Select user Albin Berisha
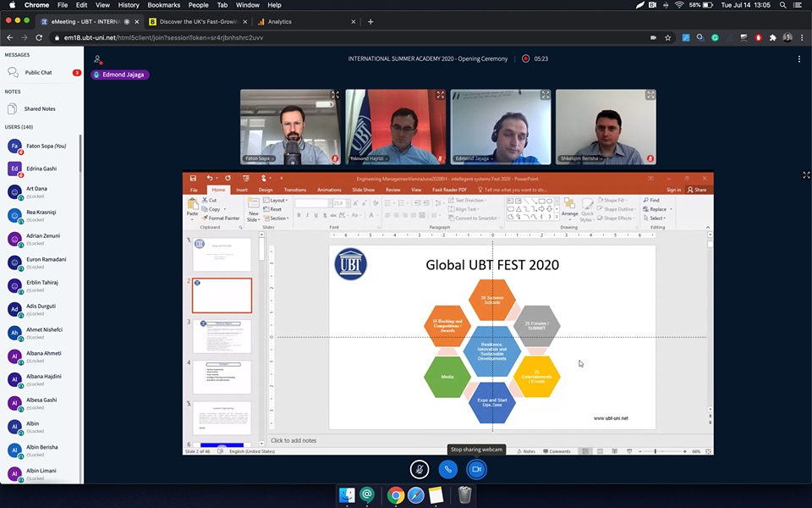The width and height of the screenshot is (812, 508). point(41,450)
